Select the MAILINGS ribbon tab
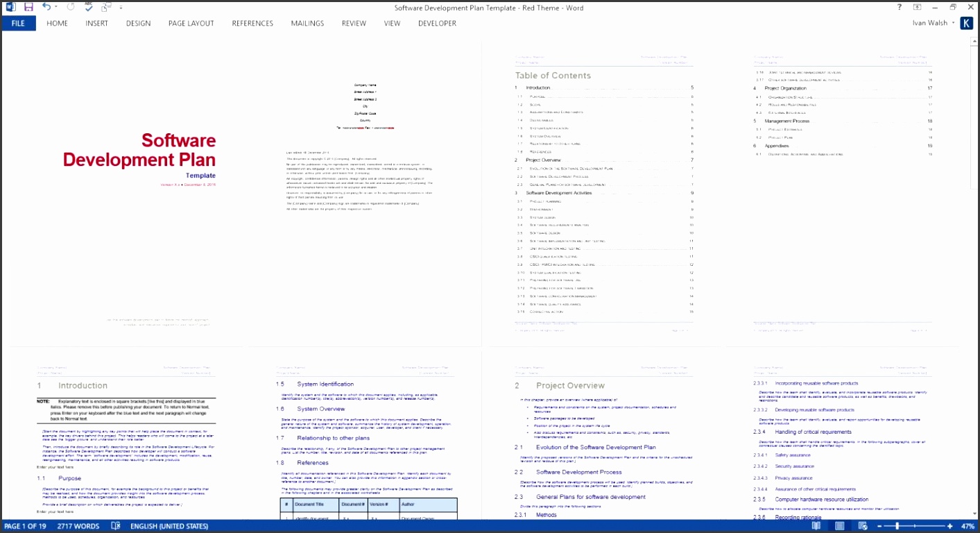This screenshot has height=533, width=980. click(307, 23)
